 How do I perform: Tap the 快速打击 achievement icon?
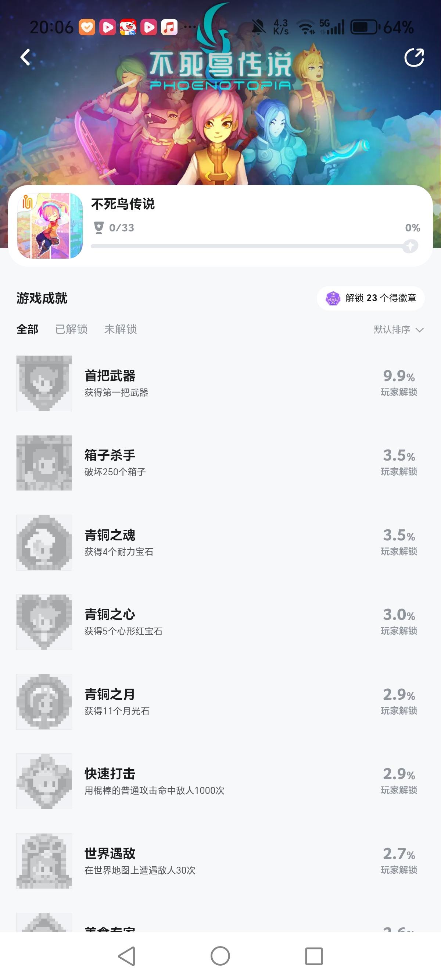[x=44, y=781]
